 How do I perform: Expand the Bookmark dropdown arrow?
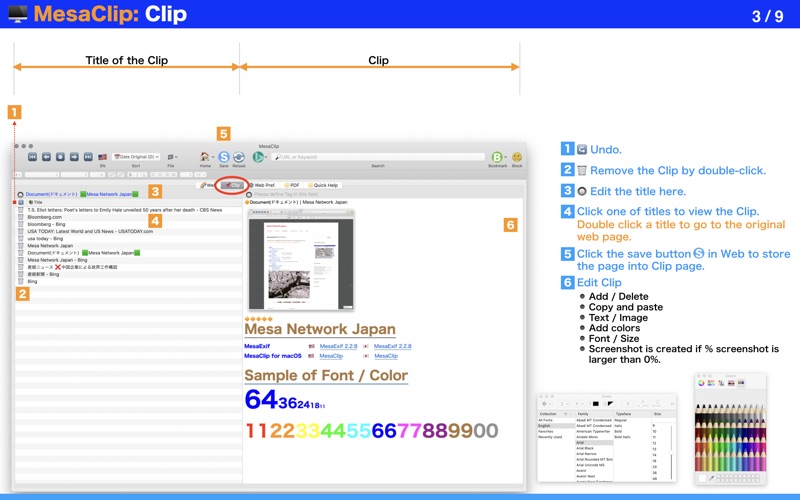pos(506,158)
